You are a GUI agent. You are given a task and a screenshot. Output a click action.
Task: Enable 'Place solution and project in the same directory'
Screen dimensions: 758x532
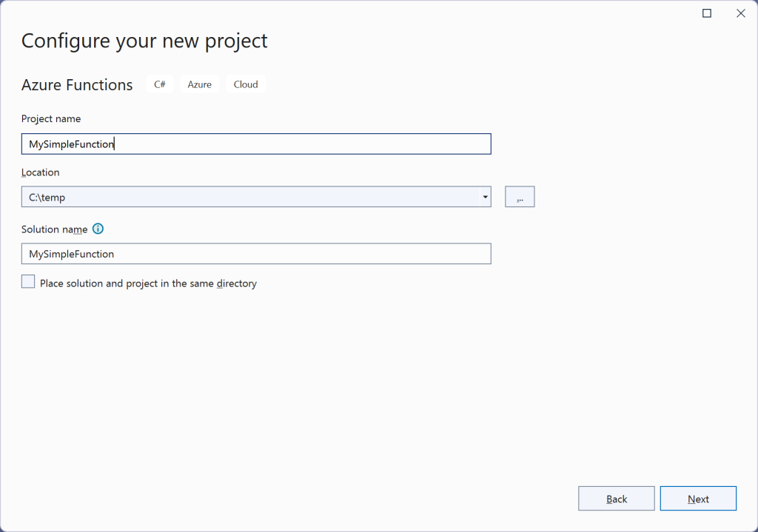tap(27, 281)
